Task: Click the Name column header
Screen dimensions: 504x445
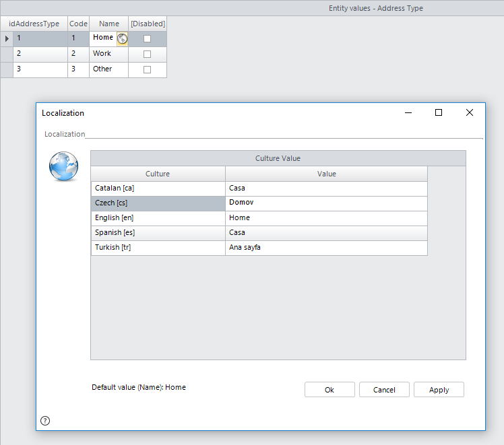Action: [x=109, y=24]
